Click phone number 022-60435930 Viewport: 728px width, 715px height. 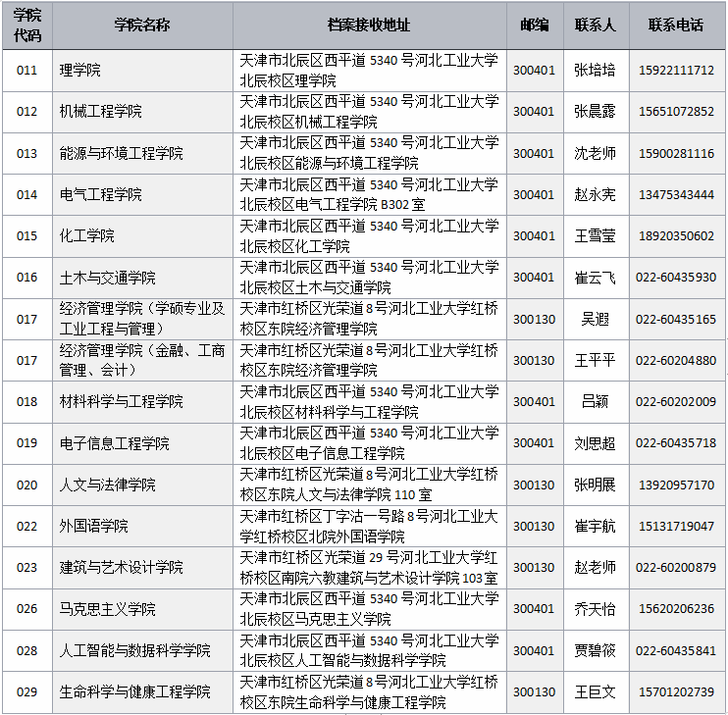point(676,277)
